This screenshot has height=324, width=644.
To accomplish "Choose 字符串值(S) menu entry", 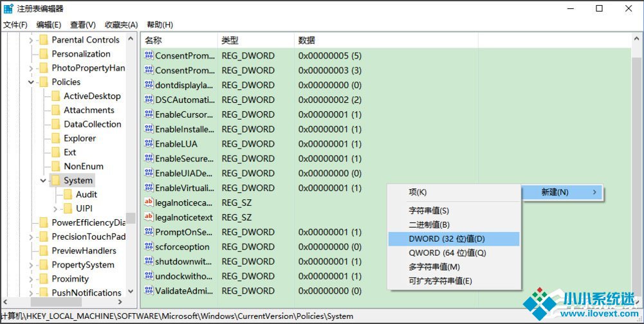I will tap(454, 211).
